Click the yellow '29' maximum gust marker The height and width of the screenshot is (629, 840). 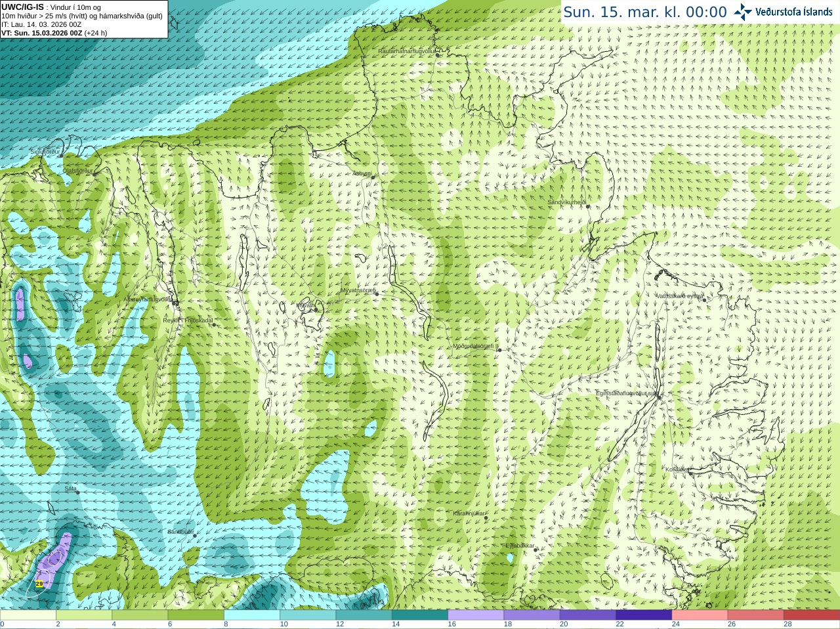point(39,584)
